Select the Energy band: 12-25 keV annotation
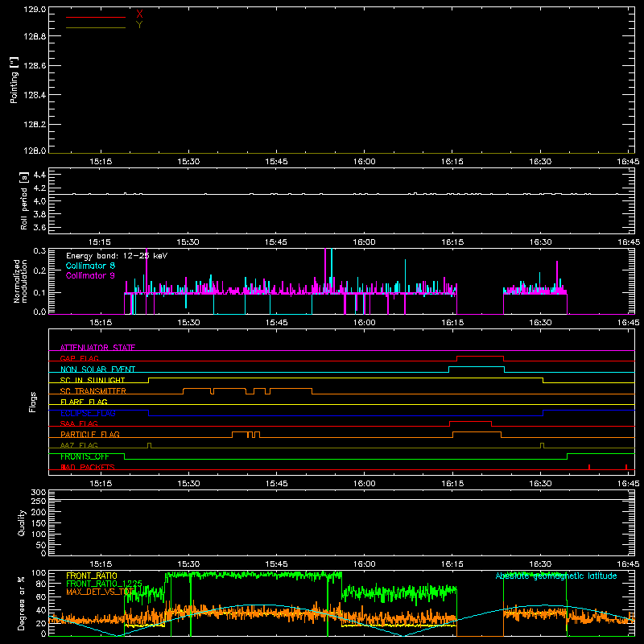Viewport: 644px width, 644px height. point(117,256)
